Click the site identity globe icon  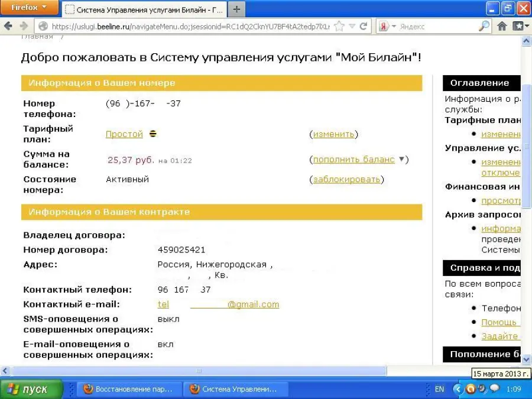43,26
